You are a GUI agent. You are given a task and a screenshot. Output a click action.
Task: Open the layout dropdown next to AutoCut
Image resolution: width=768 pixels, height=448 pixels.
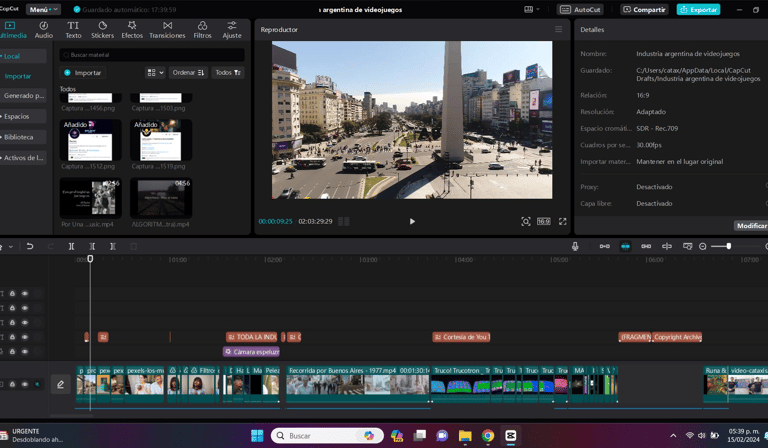point(531,9)
